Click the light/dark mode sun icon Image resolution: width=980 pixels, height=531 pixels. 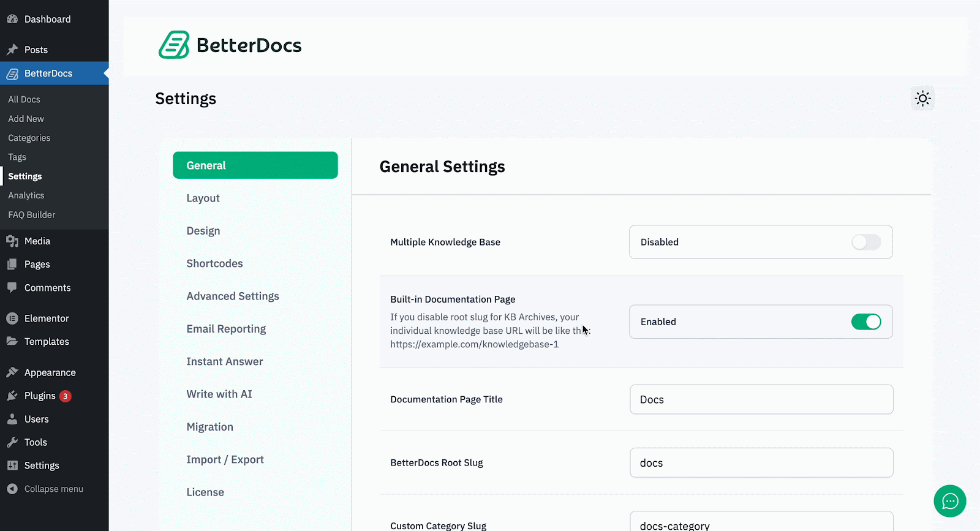coord(922,99)
